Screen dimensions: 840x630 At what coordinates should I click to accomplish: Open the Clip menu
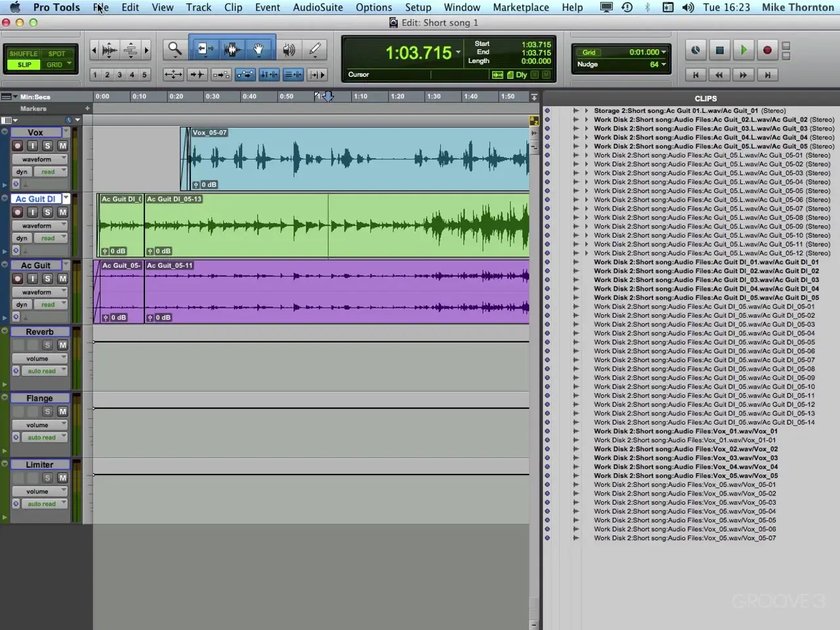click(x=233, y=7)
